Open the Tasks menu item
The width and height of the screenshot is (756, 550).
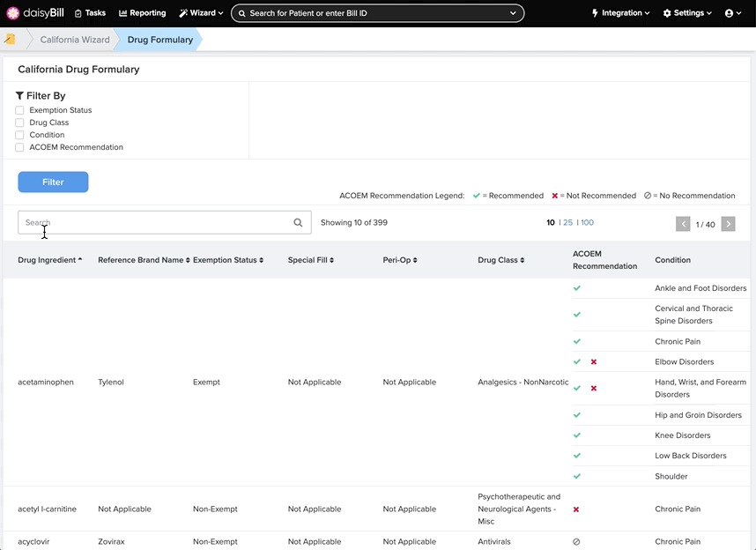90,13
